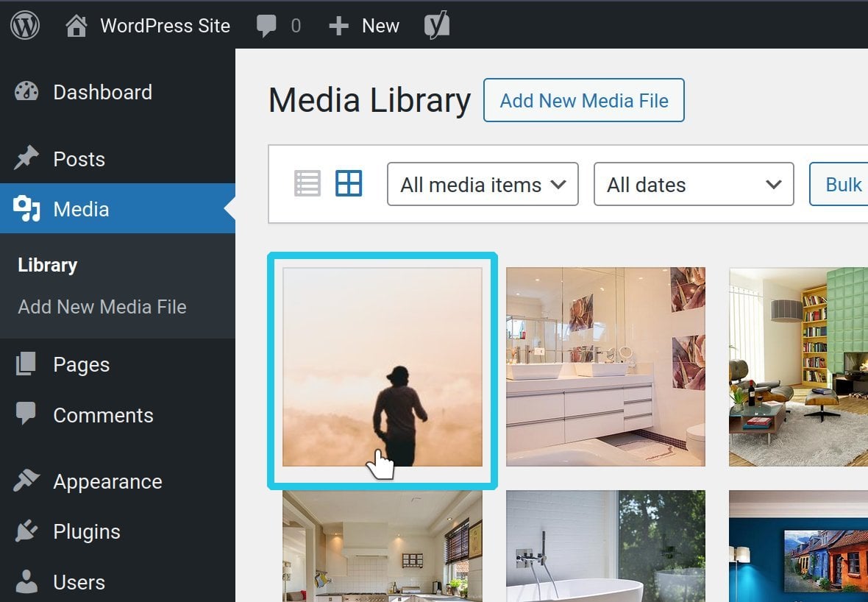Viewport: 868px width, 602px height.
Task: Switch to grid view
Action: coord(349,184)
